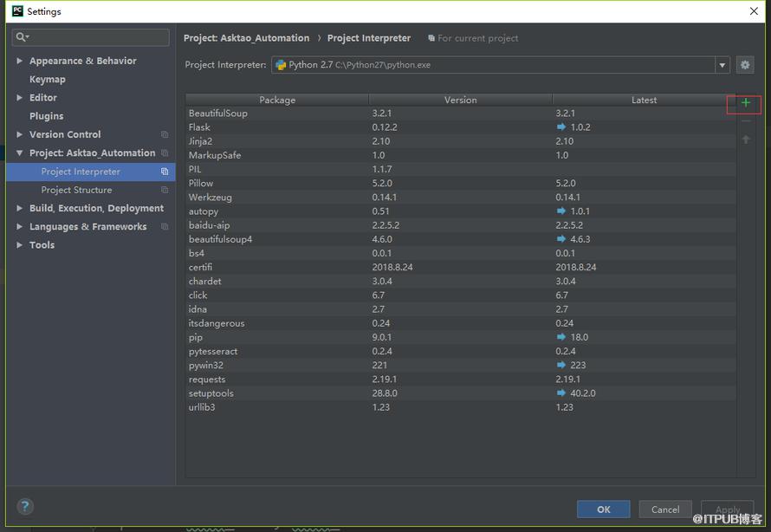Screen dimensions: 771x532
Task: Select the pip package row
Action: pos(461,337)
